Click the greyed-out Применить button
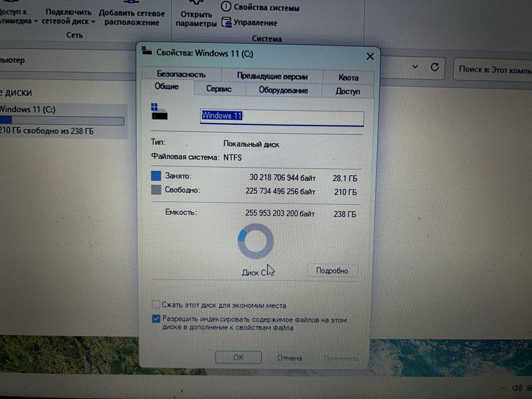 [x=341, y=359]
